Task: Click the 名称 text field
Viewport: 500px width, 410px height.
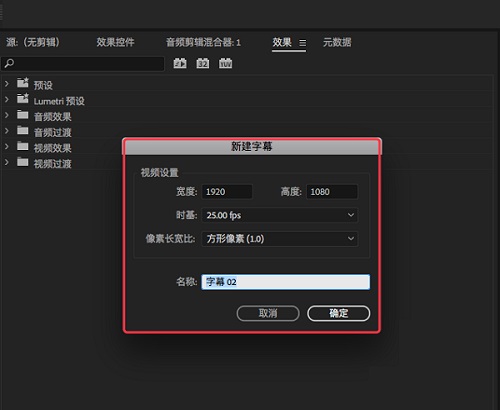Action: click(286, 282)
